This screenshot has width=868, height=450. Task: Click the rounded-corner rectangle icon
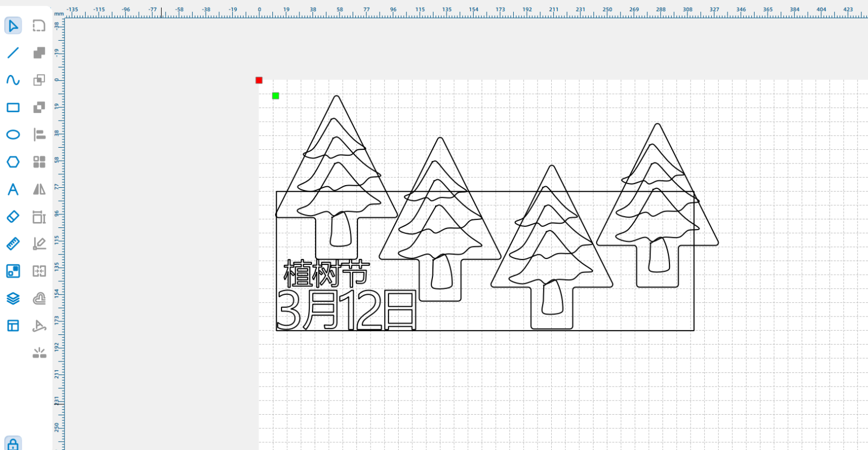click(x=39, y=26)
